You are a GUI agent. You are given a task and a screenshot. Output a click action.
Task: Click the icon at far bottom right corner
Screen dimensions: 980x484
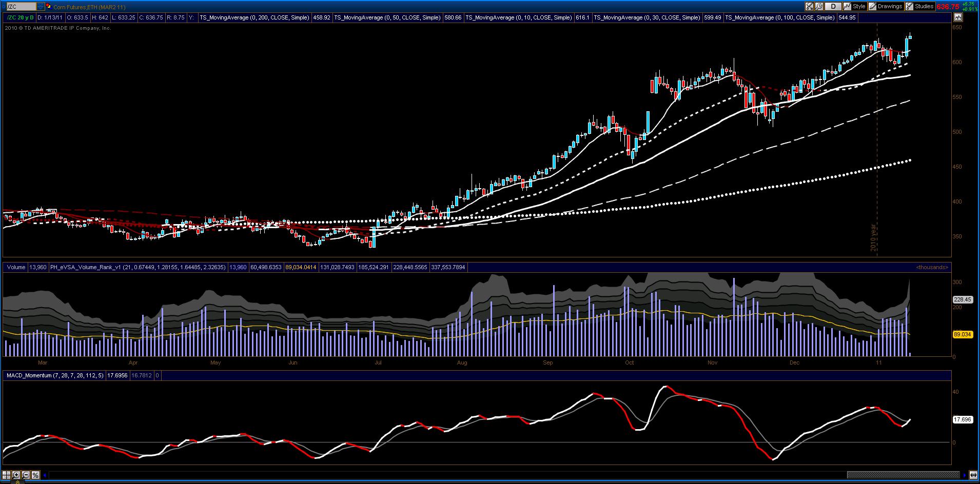pos(973,475)
